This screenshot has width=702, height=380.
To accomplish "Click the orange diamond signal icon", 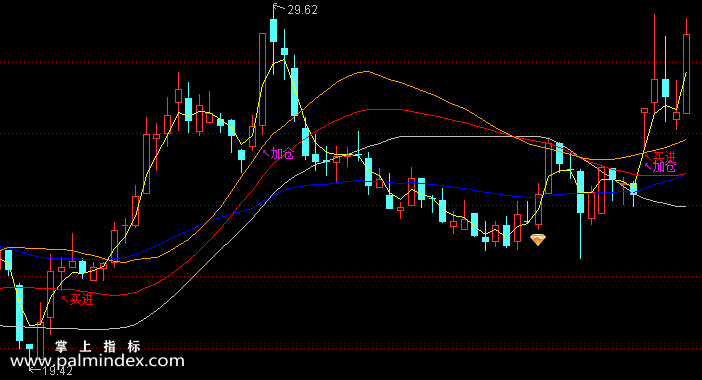I will pos(538,239).
